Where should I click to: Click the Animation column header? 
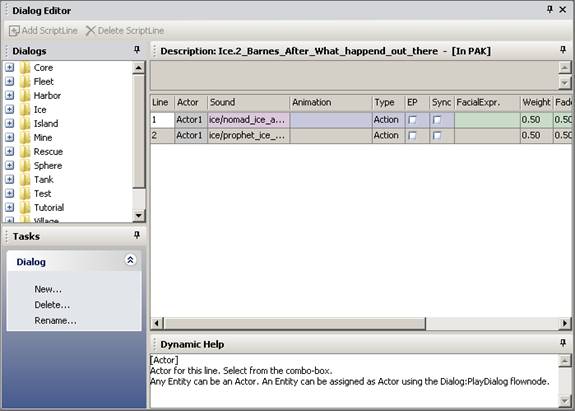pyautogui.click(x=331, y=102)
